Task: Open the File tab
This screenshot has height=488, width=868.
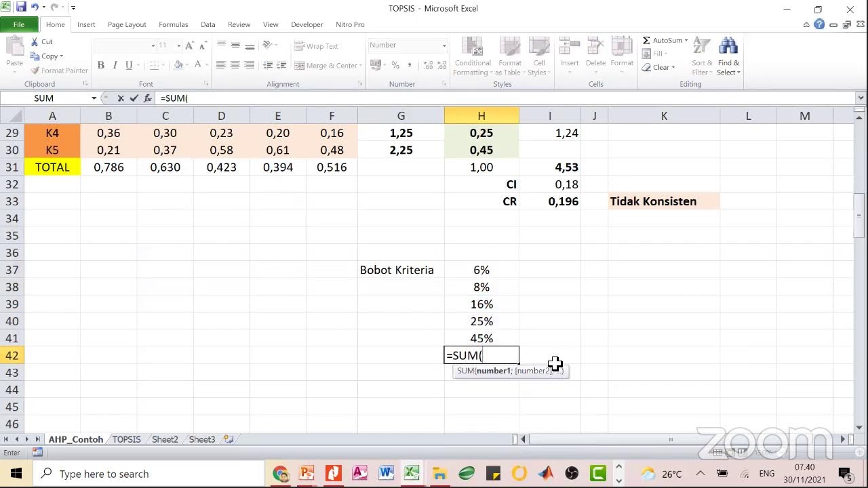Action: tap(19, 24)
